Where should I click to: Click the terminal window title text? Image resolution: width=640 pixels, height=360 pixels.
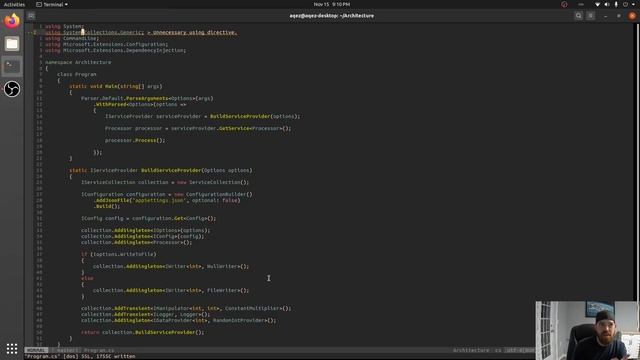point(331,16)
